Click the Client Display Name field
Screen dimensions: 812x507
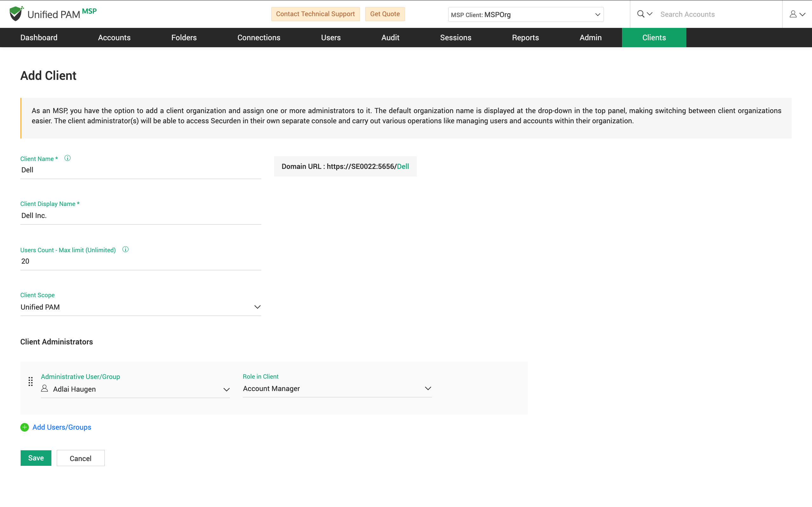(x=141, y=215)
